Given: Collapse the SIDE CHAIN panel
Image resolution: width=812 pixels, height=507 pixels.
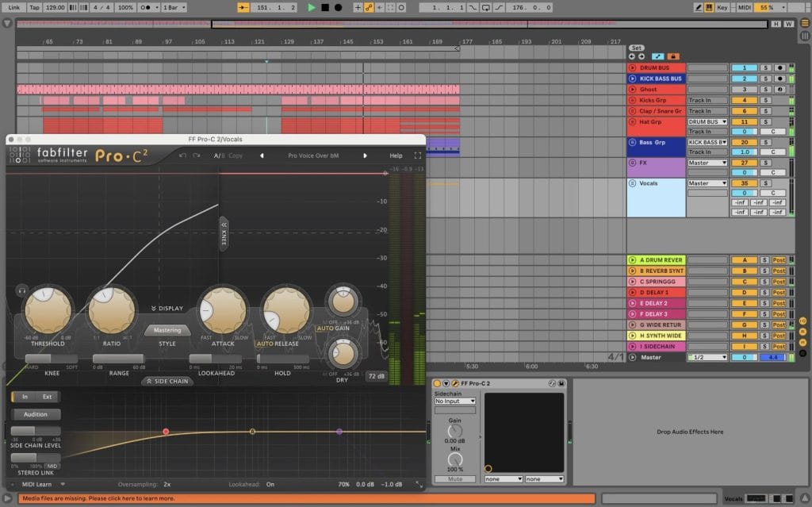Looking at the screenshot, I should 167,381.
